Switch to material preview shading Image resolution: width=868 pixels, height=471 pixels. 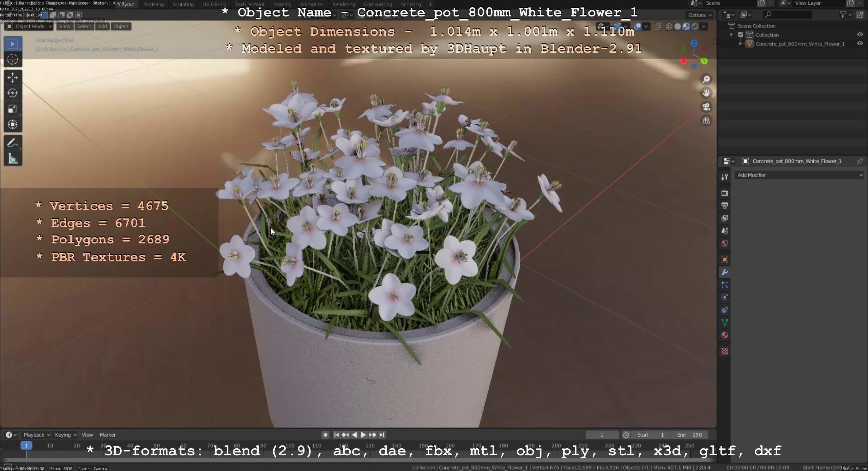[686, 26]
